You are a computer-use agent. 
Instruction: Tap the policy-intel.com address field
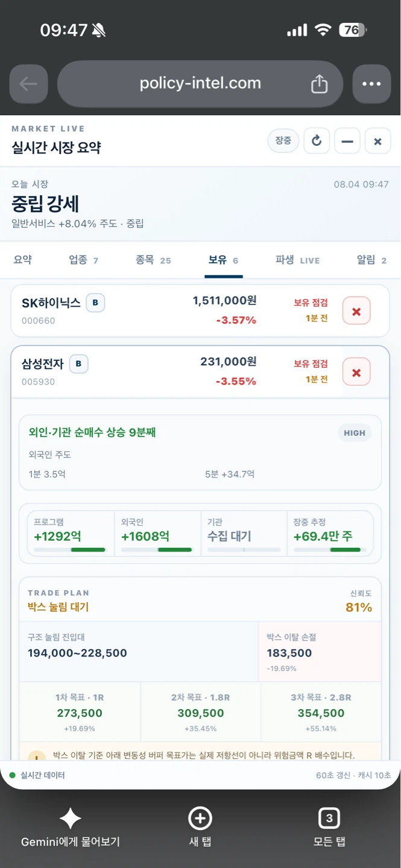click(200, 84)
